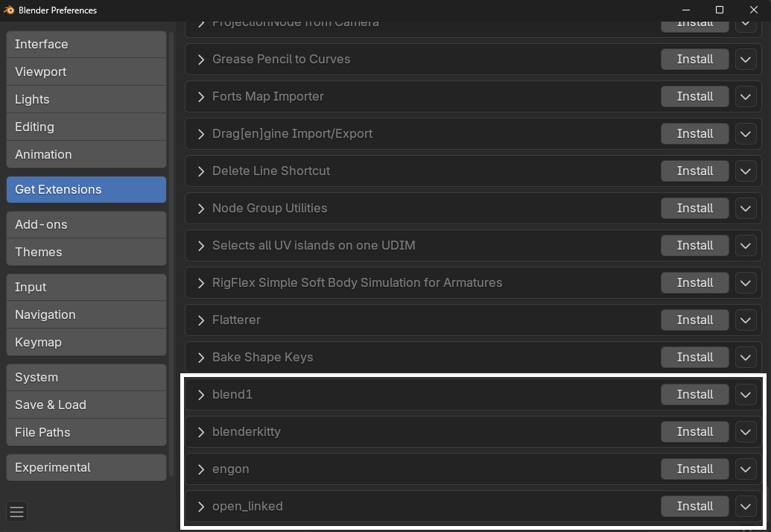771x532 pixels.
Task: Expand the blenderkitty extension details
Action: pyautogui.click(x=200, y=431)
